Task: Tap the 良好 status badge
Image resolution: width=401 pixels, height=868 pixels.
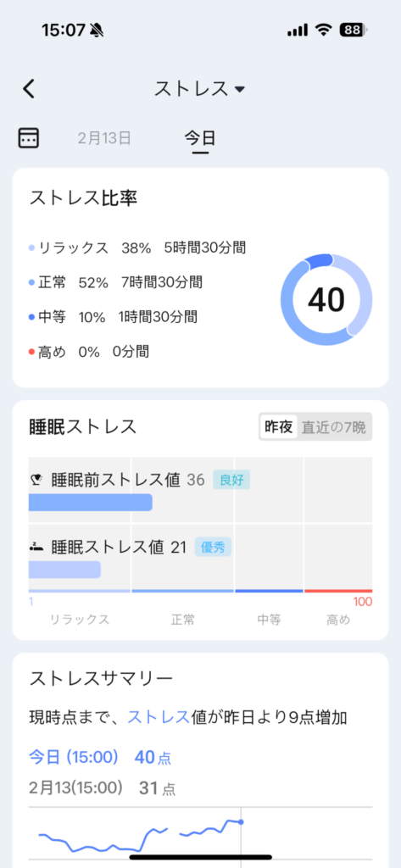Action: point(231,480)
